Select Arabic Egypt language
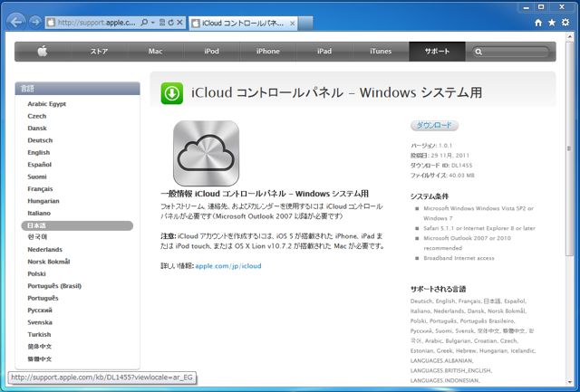 [46, 104]
